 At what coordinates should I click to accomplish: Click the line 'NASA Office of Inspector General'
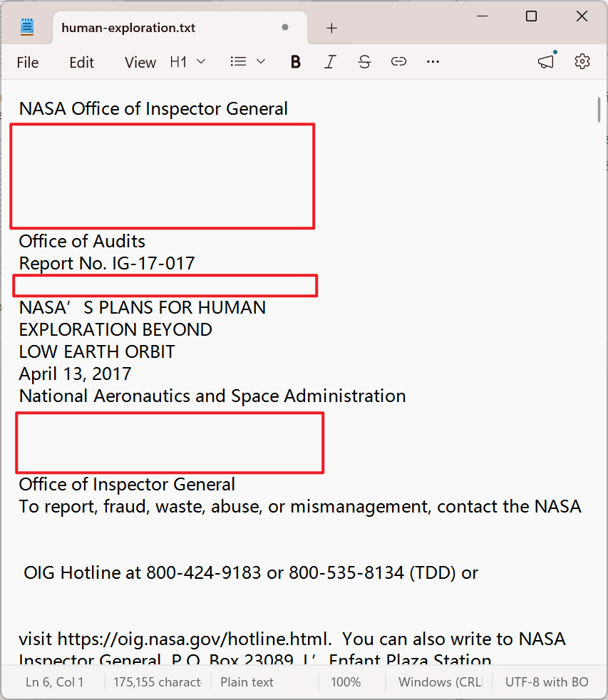pos(153,109)
